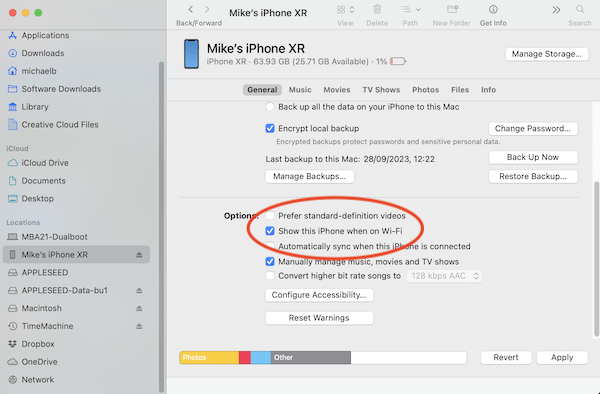Click Back Up Now
This screenshot has height=394, width=600.
tap(533, 157)
